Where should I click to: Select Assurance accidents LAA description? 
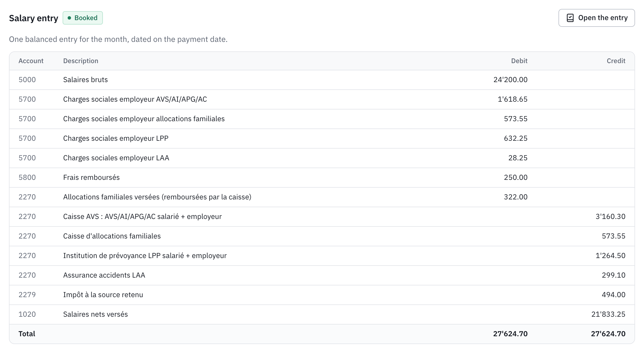104,275
